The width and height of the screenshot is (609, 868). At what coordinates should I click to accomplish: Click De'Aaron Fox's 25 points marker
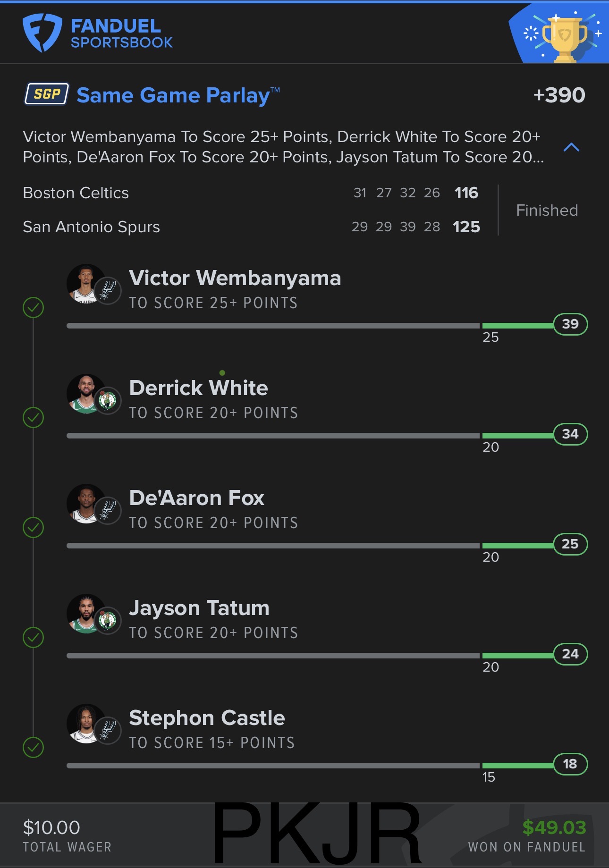pyautogui.click(x=570, y=544)
